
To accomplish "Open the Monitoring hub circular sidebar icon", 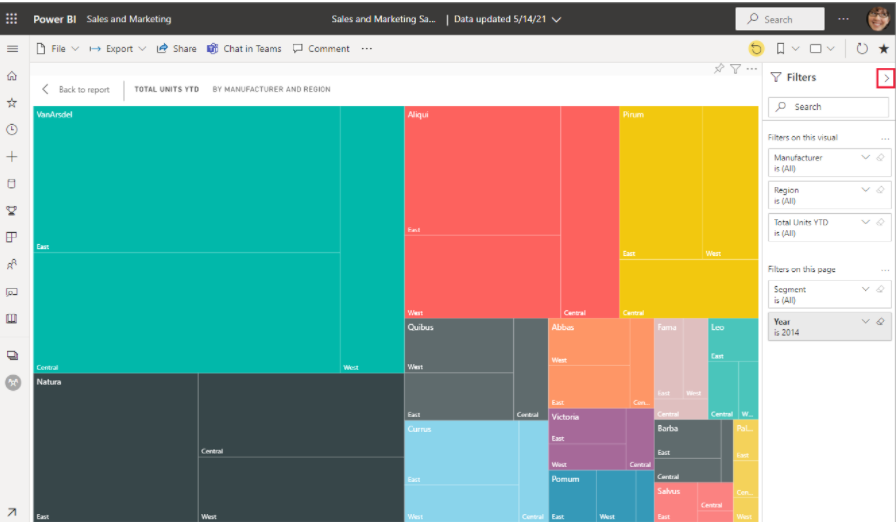I will tap(13, 383).
